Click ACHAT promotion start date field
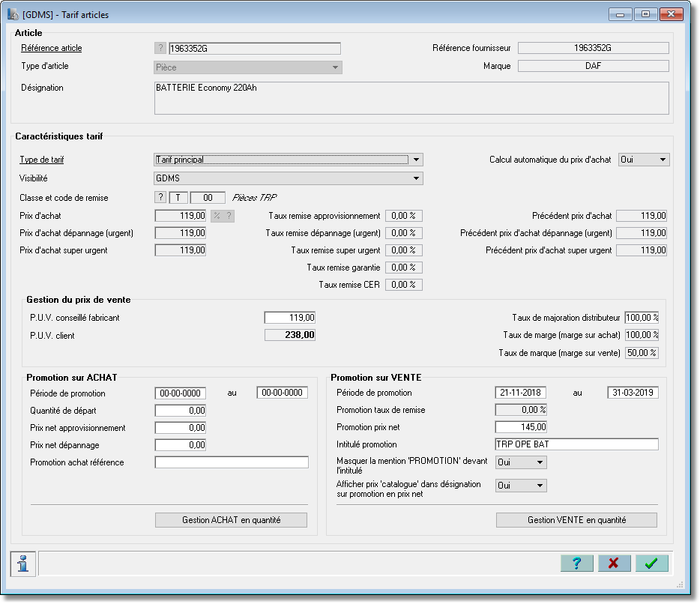The width and height of the screenshot is (700, 604). click(181, 393)
